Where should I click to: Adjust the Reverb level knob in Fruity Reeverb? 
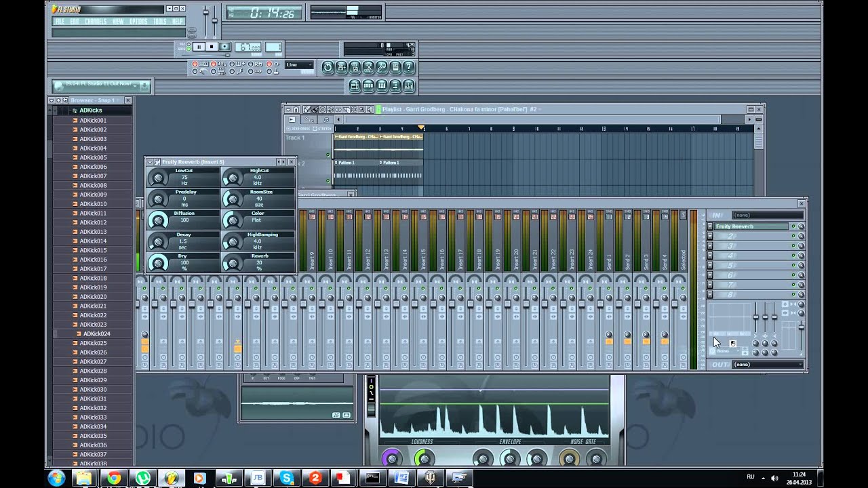233,263
